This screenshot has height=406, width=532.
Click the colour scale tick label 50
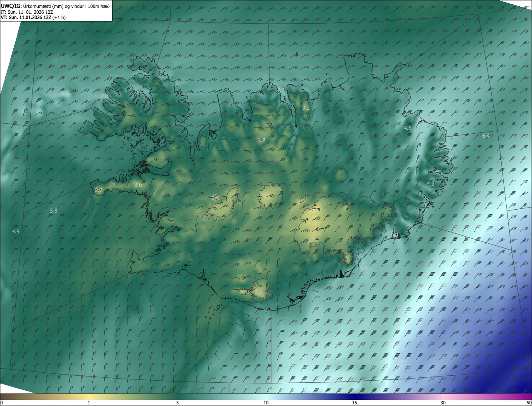coord(529,403)
